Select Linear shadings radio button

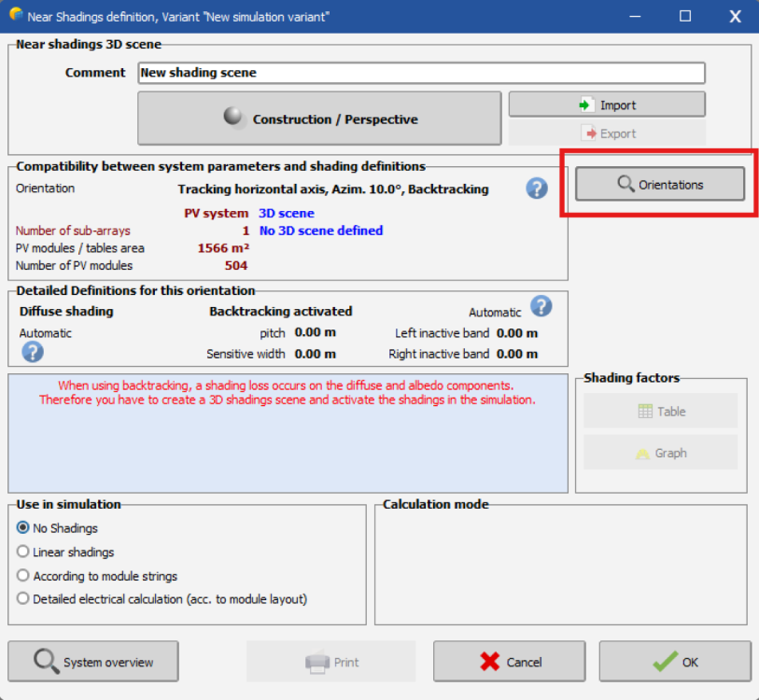pos(23,553)
